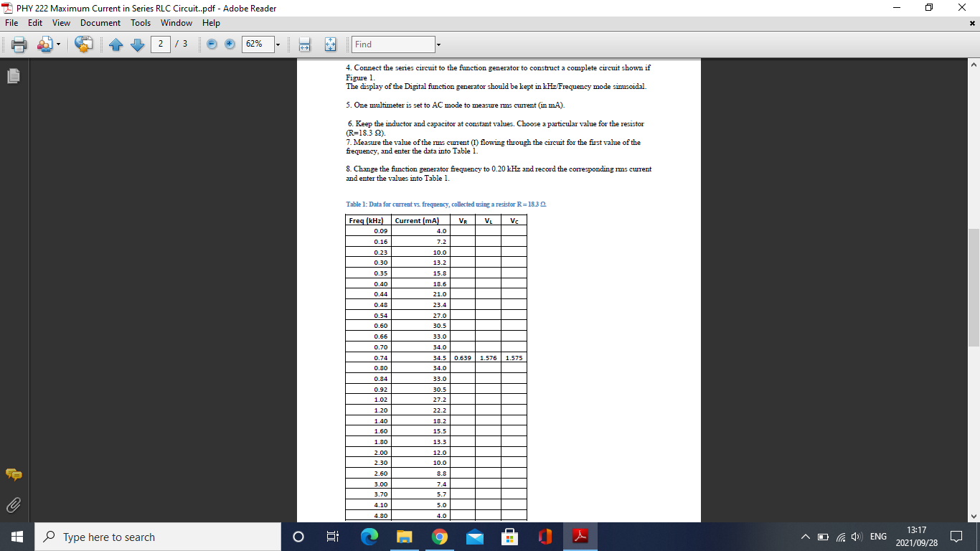Open the View menu
Screen dimensions: 980x551
click(x=61, y=23)
